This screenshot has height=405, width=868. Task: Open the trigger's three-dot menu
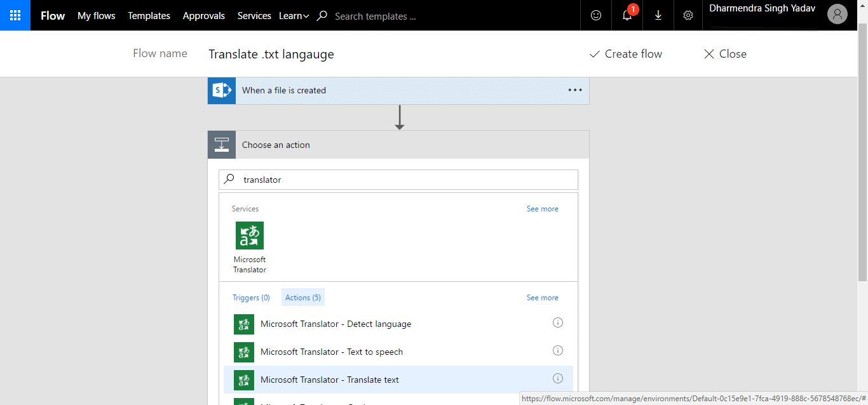pyautogui.click(x=575, y=90)
